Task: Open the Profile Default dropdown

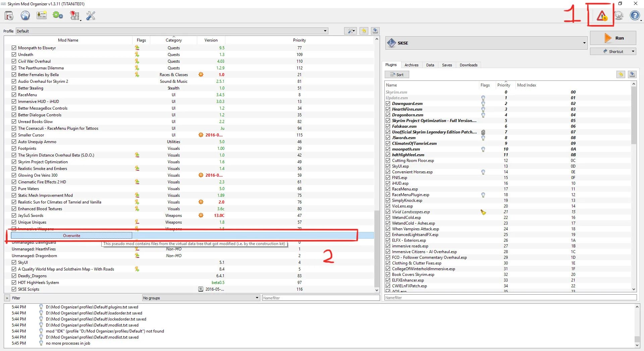Action: 172,31
